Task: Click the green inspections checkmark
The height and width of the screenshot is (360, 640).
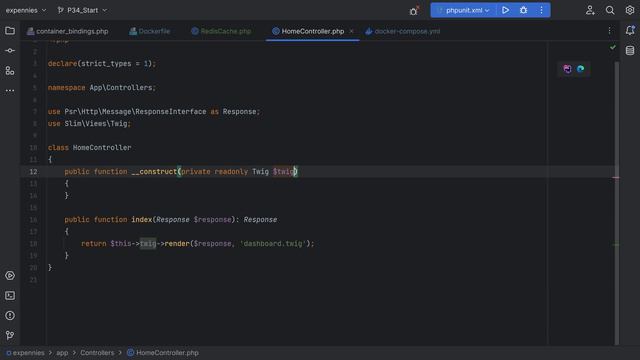Action: pyautogui.click(x=613, y=47)
